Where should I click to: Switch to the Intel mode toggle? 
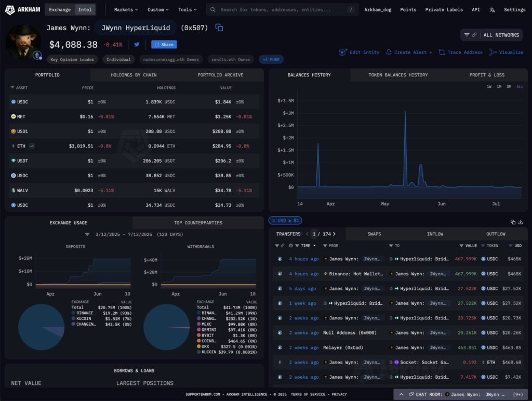[x=85, y=10]
